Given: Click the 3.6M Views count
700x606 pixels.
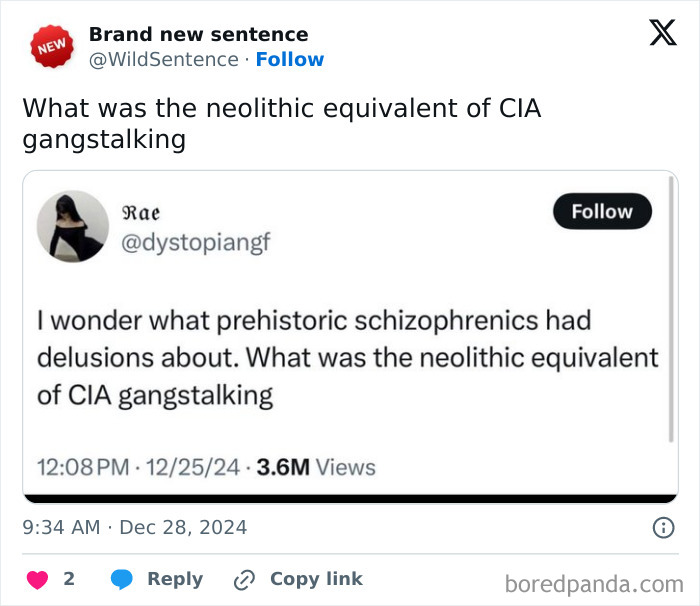Looking at the screenshot, I should [316, 467].
